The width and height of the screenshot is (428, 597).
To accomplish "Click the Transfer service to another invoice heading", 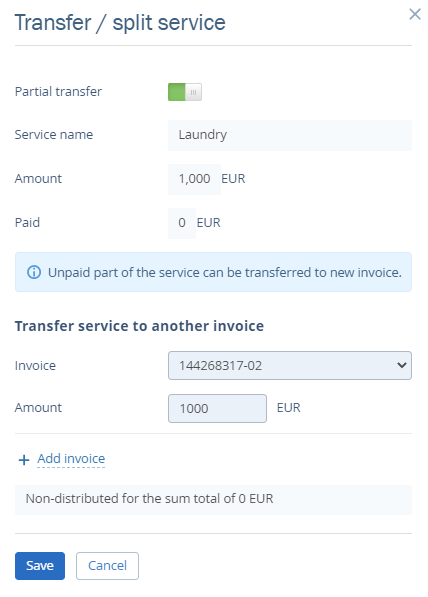I will (139, 326).
